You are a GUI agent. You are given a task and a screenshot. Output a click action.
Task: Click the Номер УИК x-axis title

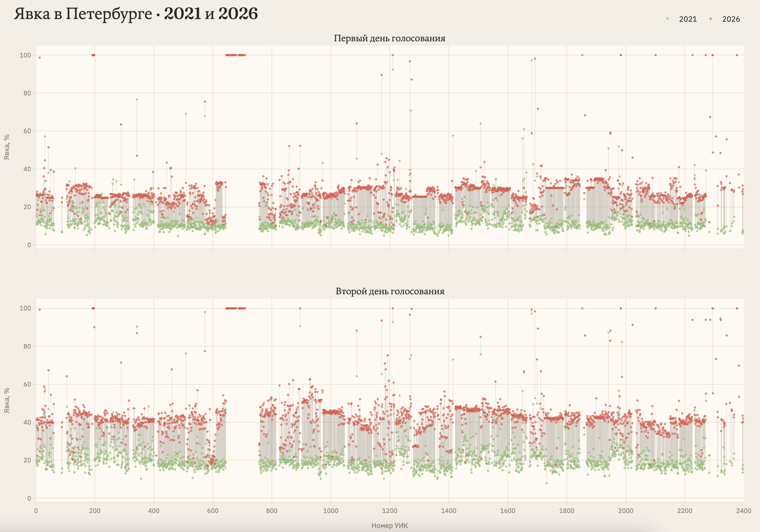click(390, 525)
